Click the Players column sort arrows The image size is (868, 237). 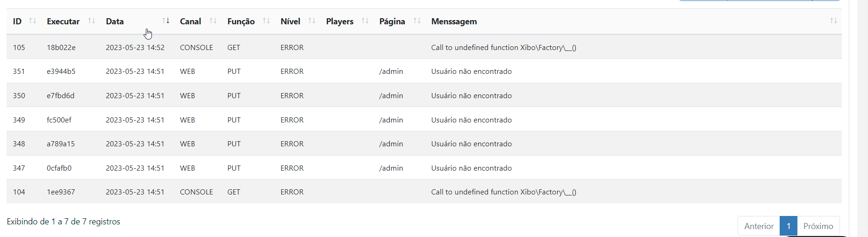(365, 21)
